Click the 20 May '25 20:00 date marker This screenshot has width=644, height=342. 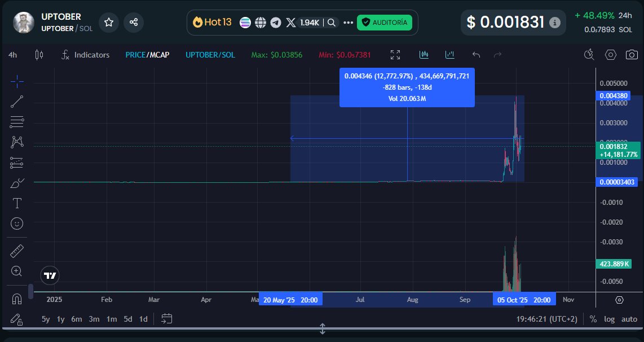click(290, 300)
